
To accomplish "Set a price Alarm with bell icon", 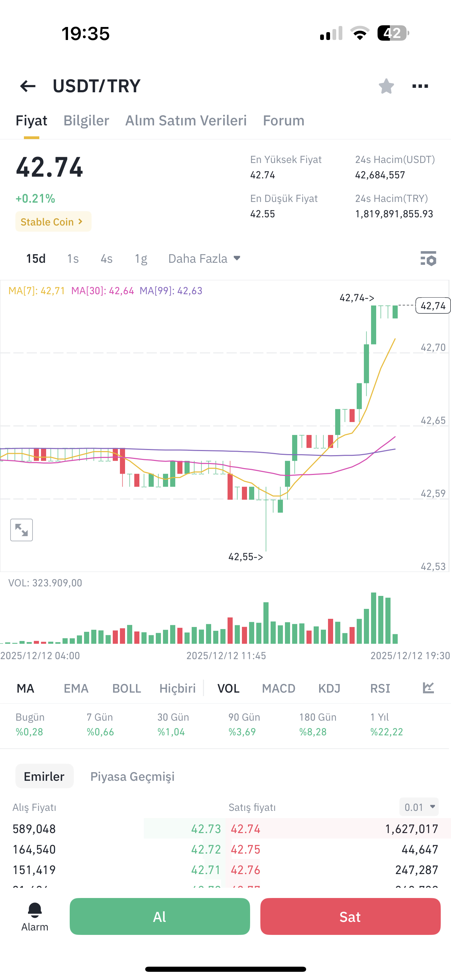I will coord(35,917).
